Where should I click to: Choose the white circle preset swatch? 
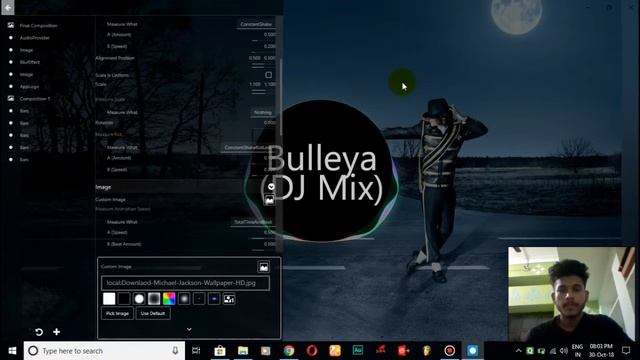pyautogui.click(x=139, y=299)
